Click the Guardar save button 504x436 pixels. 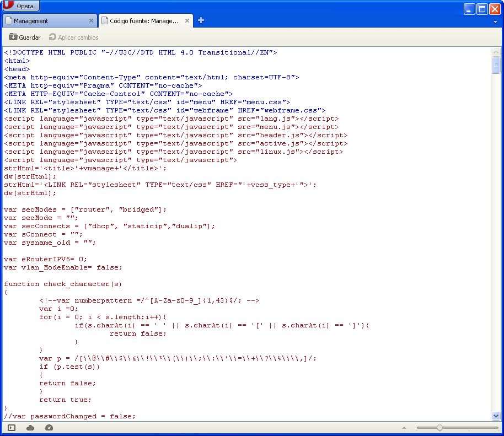[x=25, y=37]
